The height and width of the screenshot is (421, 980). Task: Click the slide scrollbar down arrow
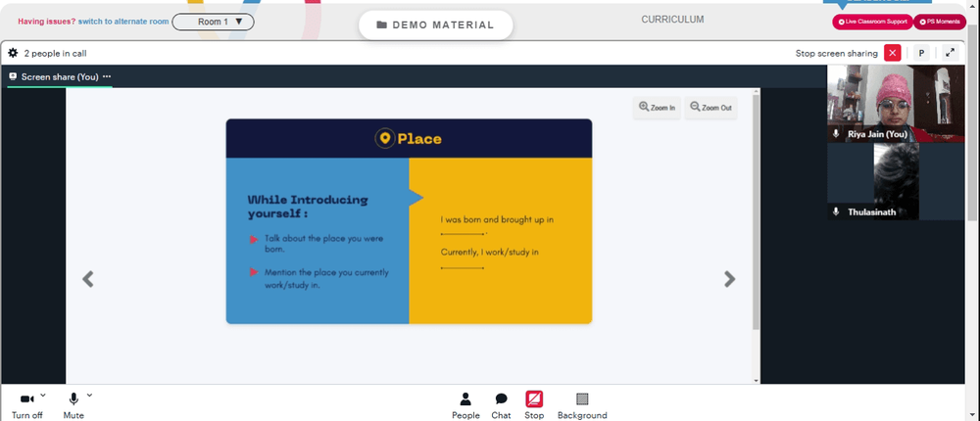757,381
